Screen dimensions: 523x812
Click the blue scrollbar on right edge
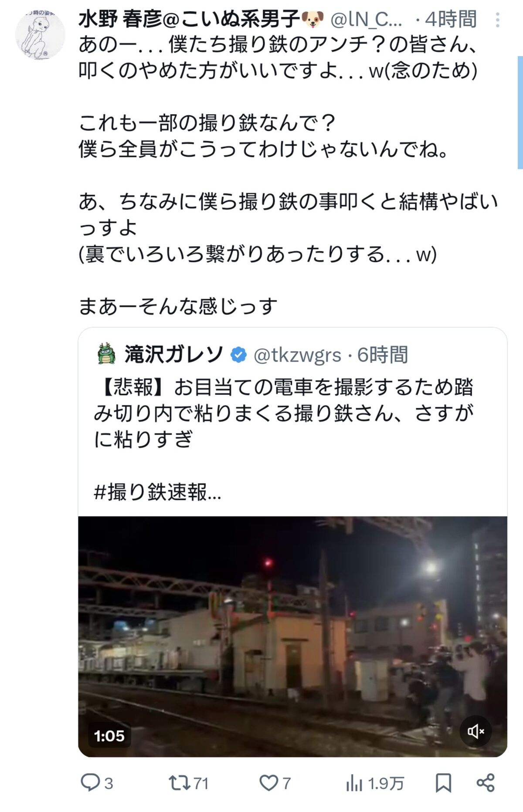coord(520,112)
